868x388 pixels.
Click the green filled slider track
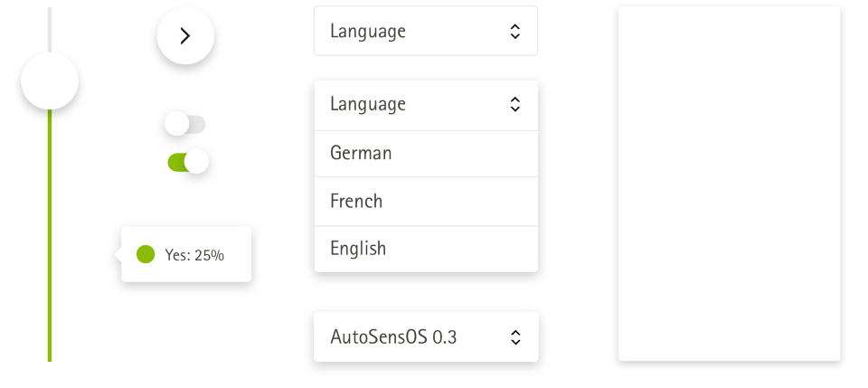(50, 235)
